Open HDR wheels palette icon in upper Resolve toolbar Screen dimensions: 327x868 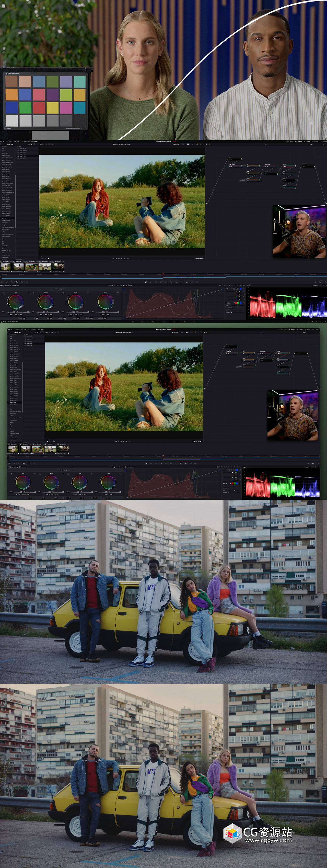click(17, 282)
